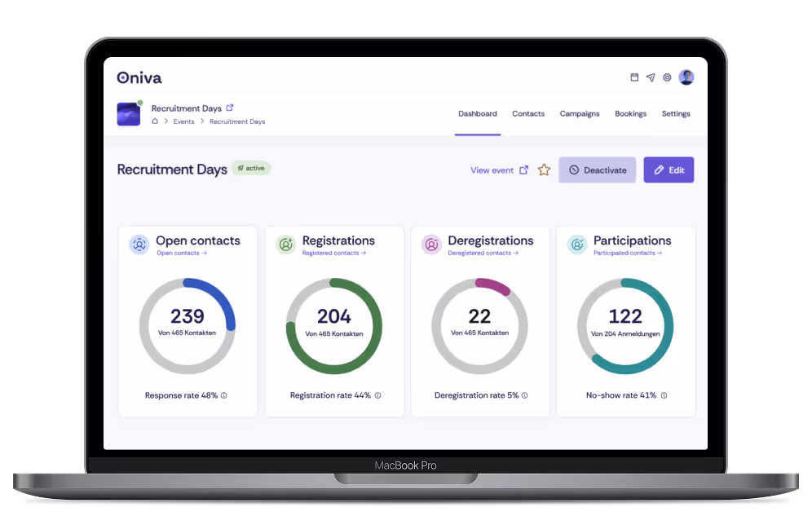Click the Registrations card title

(x=338, y=240)
